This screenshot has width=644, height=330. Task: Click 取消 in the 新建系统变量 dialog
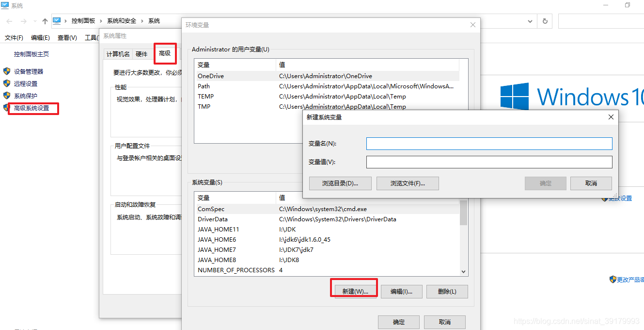click(591, 183)
